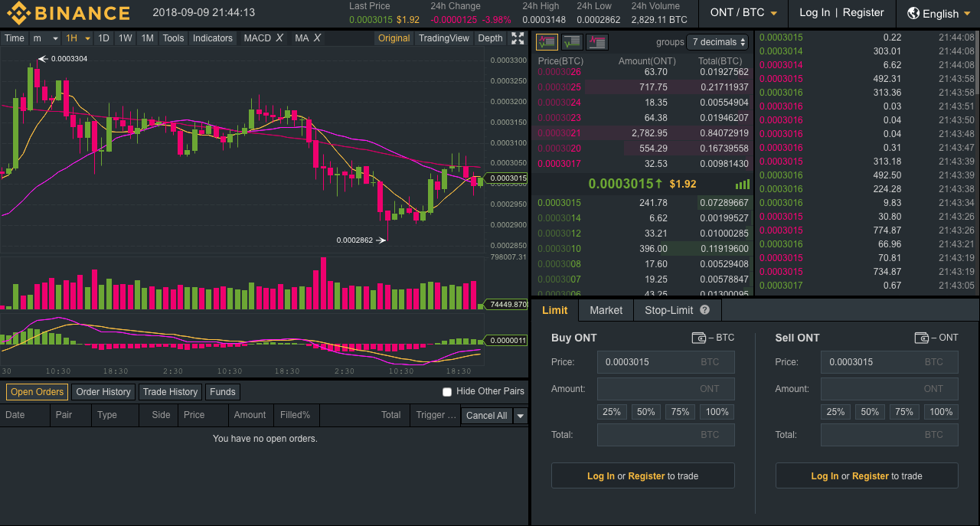Screen dimensions: 980x526
Task: Open the Order History tab
Action: (x=103, y=392)
